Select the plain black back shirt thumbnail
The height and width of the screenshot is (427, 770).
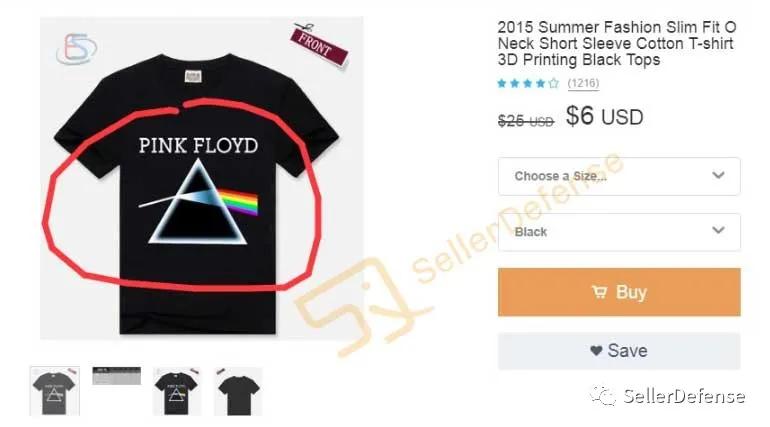(x=238, y=391)
